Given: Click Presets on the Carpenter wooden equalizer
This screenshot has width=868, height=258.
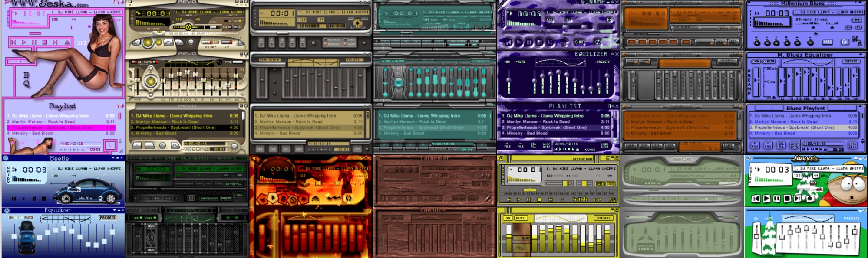Looking at the screenshot, I should [480, 218].
